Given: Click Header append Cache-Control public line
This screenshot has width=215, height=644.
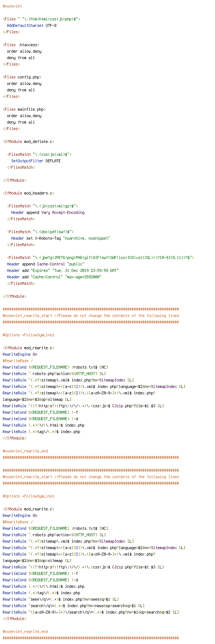Looking at the screenshot, I should (x=46, y=264).
